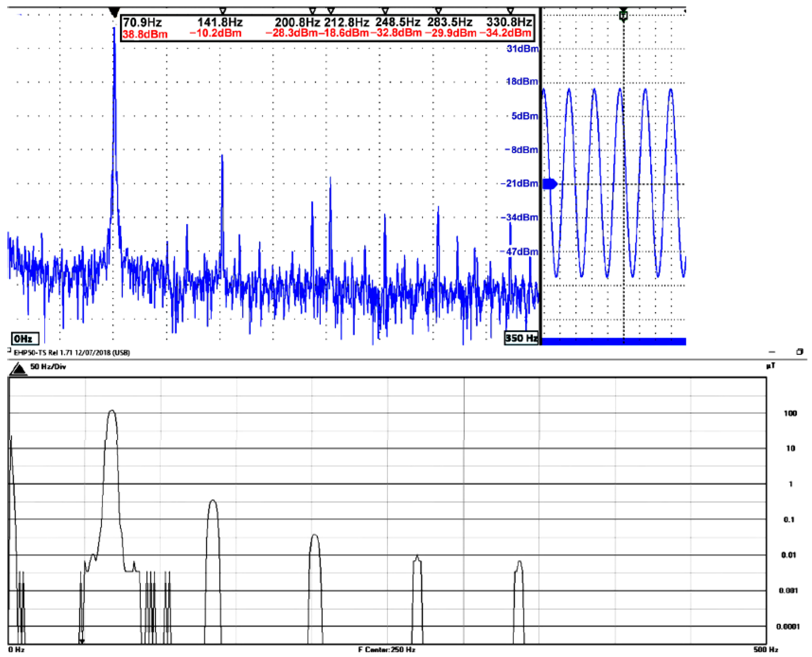
Task: Click the 200.8Hz marker readout
Action: 297,22
